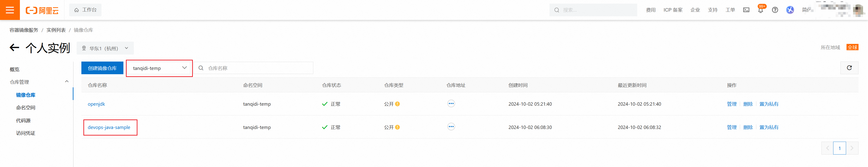Show repository address for devops-java-sample

click(x=451, y=127)
